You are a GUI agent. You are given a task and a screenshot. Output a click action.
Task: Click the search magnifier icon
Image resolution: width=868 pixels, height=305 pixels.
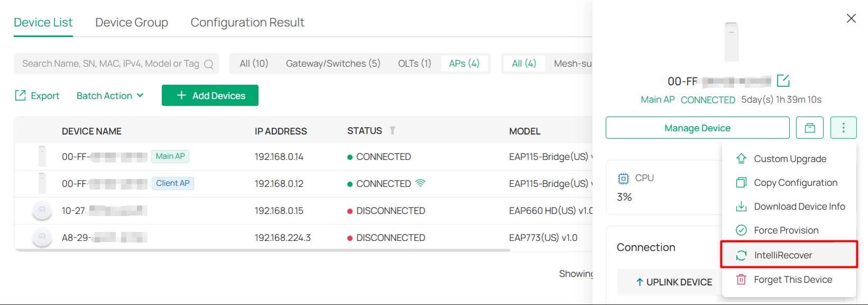[x=209, y=64]
